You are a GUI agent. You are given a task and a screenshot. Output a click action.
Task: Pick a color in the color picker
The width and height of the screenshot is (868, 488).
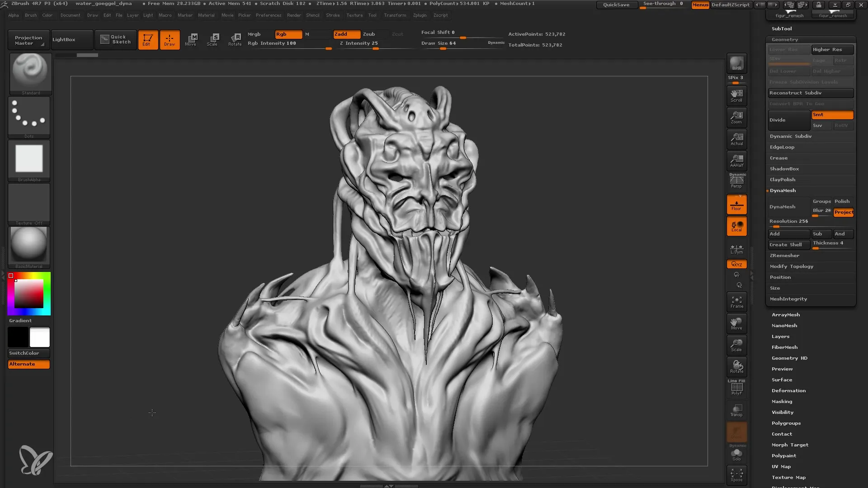point(29,294)
